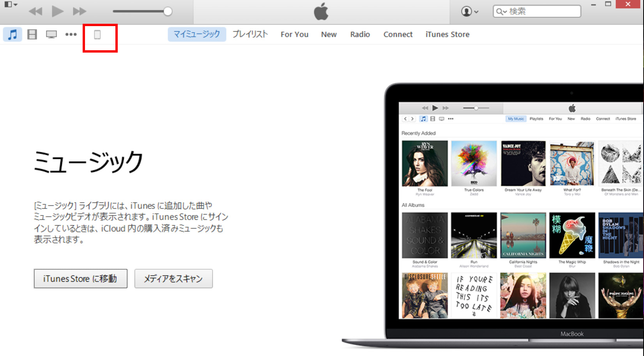Click the Recently Added label in MacBook image
Screen dimensions: 644x356
[418, 133]
